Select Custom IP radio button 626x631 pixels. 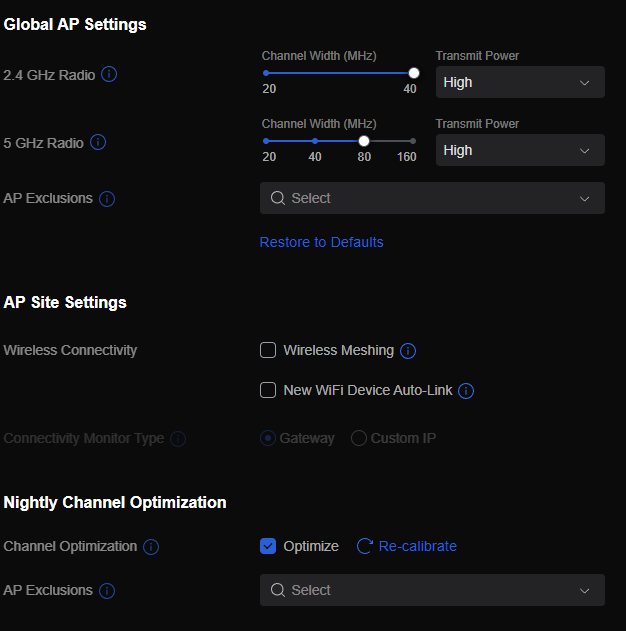(x=359, y=438)
